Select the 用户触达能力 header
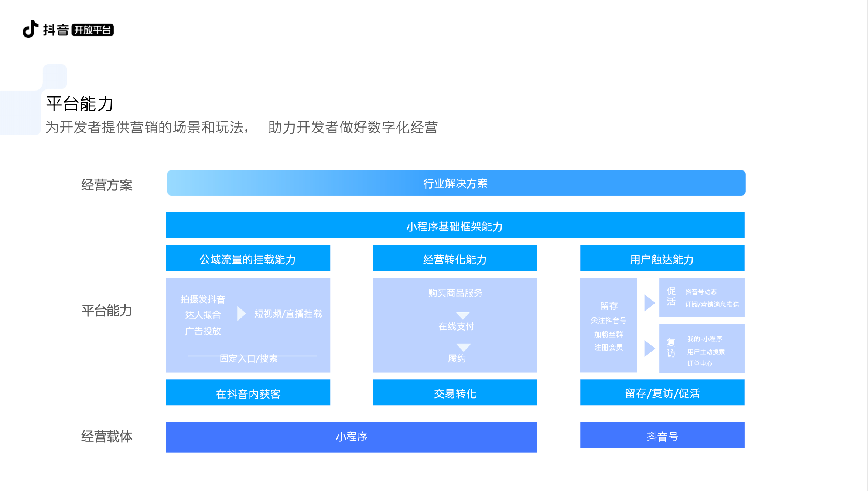 [662, 258]
